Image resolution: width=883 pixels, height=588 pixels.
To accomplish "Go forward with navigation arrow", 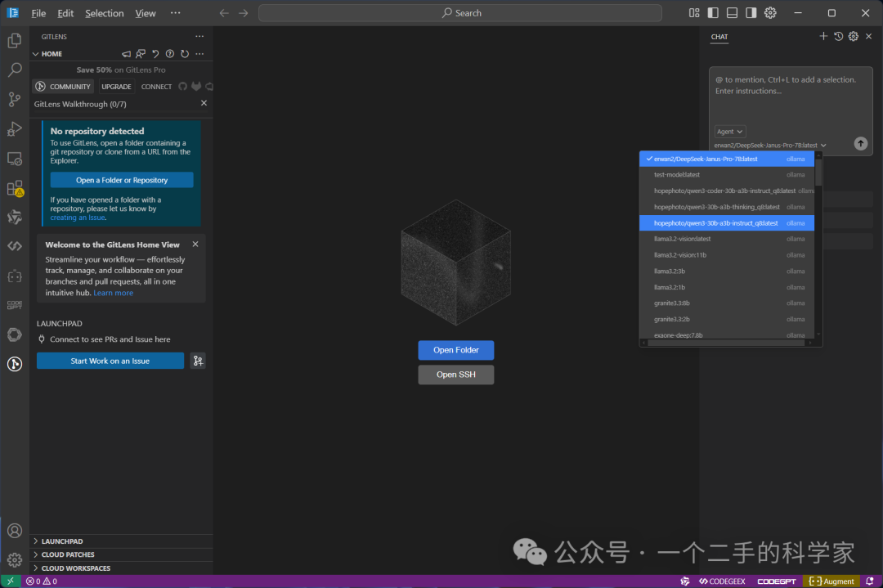I will coord(244,13).
